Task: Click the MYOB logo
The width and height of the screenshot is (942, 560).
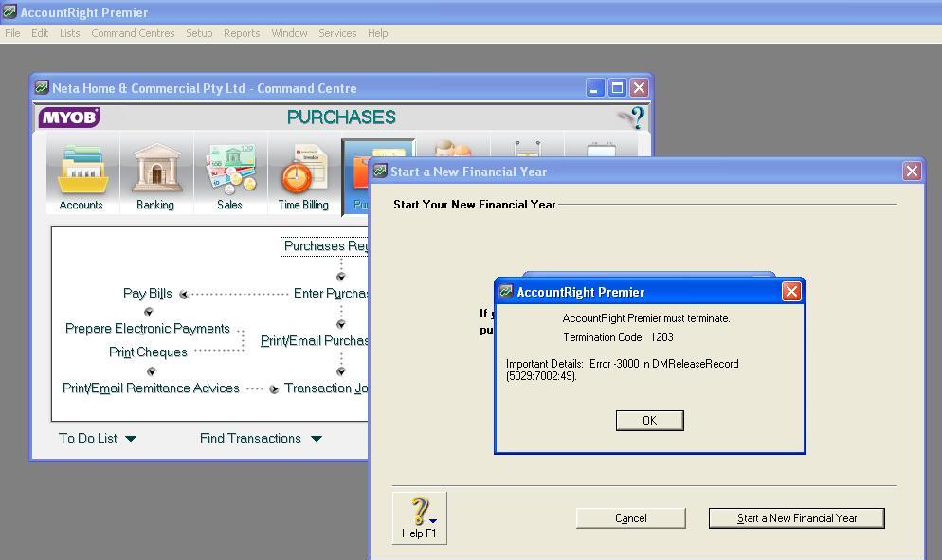Action: [68, 118]
